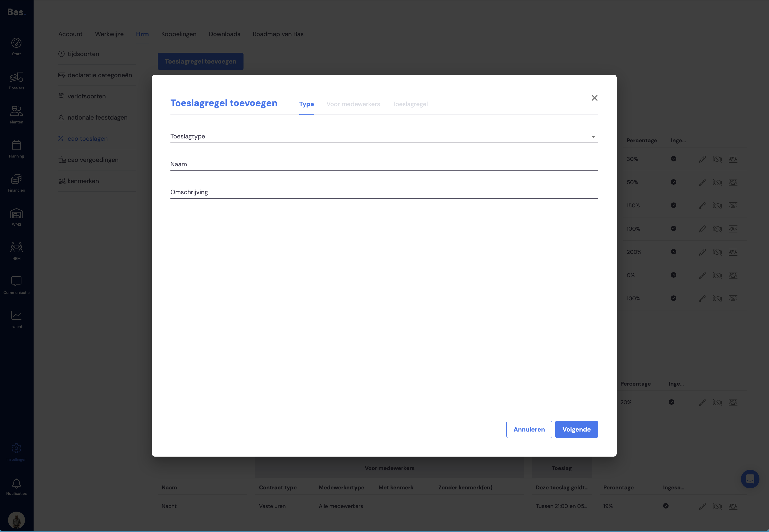Click the Volgende button
The width and height of the screenshot is (769, 532).
(x=576, y=429)
